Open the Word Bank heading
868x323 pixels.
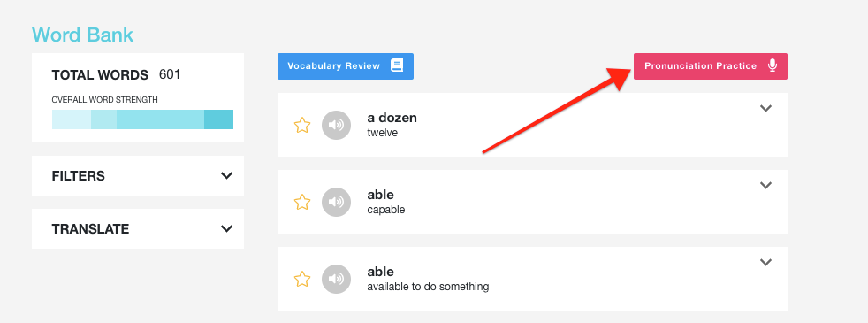coord(82,35)
